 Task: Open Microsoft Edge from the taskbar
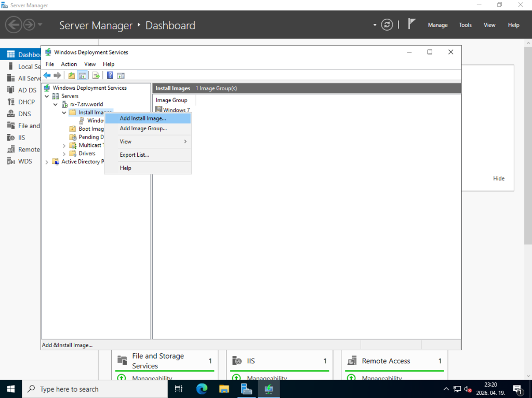(x=202, y=389)
